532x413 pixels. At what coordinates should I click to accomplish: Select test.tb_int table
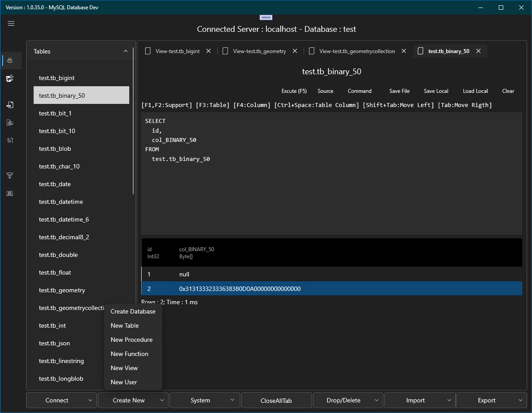(x=69, y=325)
